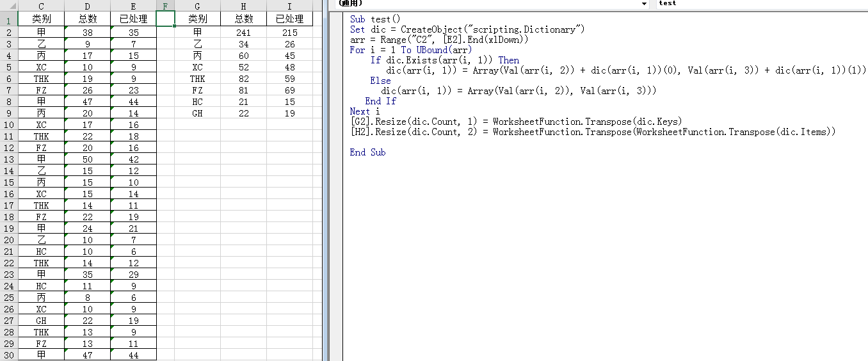
Task: Select the cell containing 38
Action: [88, 33]
